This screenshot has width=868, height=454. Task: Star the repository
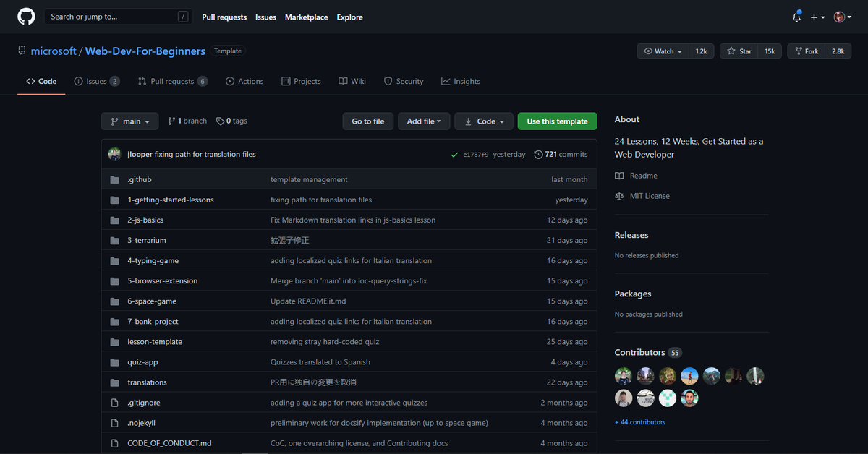click(x=739, y=51)
